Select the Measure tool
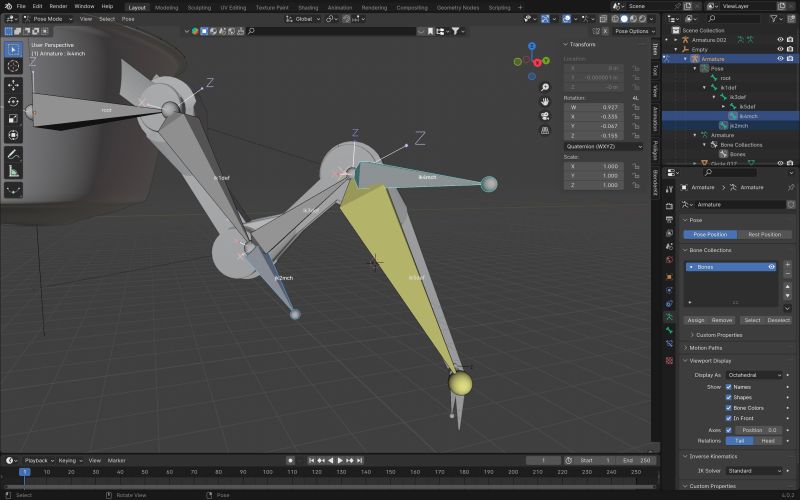 coord(13,170)
